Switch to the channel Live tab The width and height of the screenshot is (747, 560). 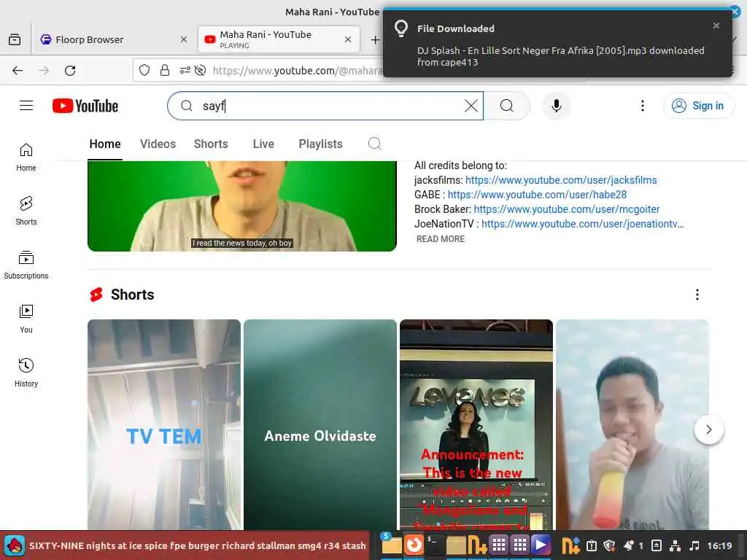263,144
